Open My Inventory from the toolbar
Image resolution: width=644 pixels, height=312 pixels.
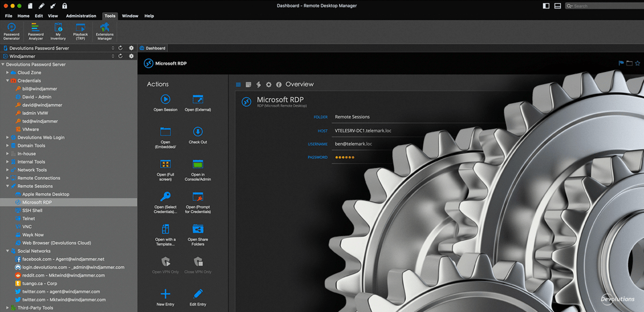(x=57, y=31)
